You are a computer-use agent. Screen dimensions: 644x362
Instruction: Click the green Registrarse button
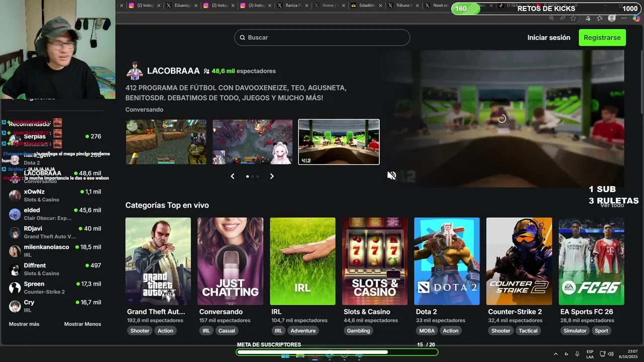pyautogui.click(x=602, y=38)
